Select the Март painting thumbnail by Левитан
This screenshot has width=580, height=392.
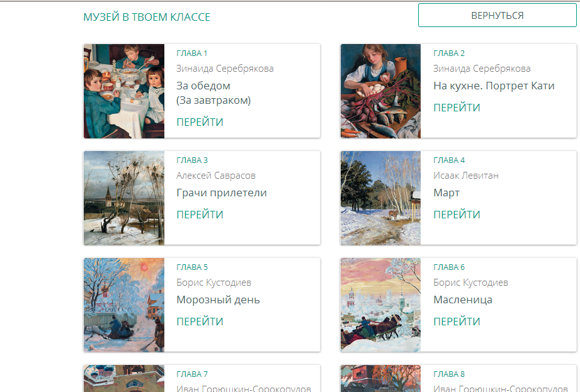380,198
